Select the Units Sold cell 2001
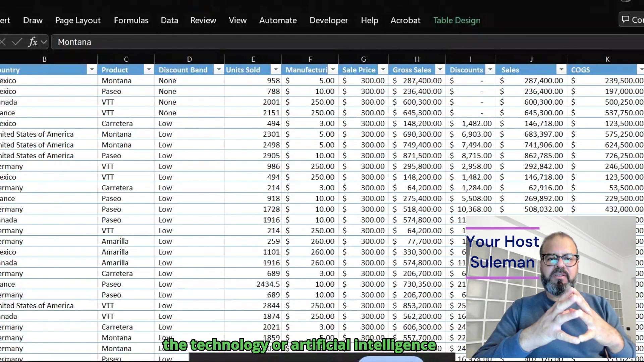Image resolution: width=644 pixels, height=362 pixels. point(253,102)
